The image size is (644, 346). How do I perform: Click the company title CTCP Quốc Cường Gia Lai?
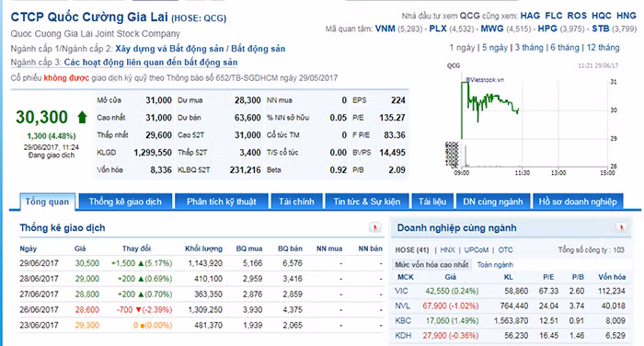pos(89,17)
